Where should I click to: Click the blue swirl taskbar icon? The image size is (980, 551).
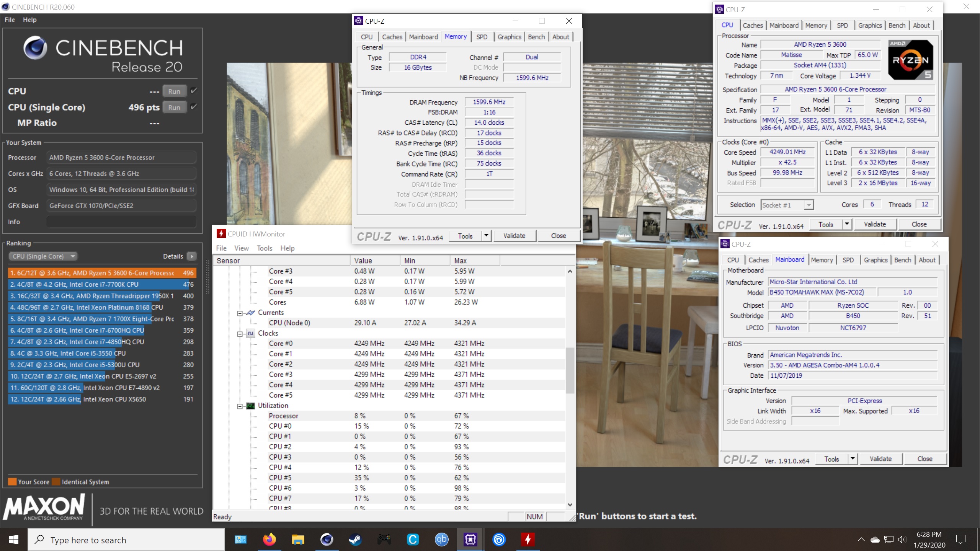pyautogui.click(x=499, y=540)
